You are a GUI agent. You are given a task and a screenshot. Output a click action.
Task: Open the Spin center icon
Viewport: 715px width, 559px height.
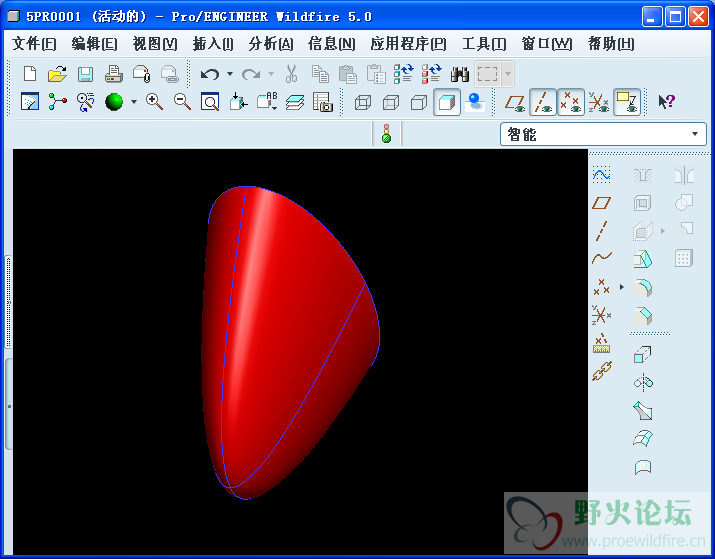(58, 102)
